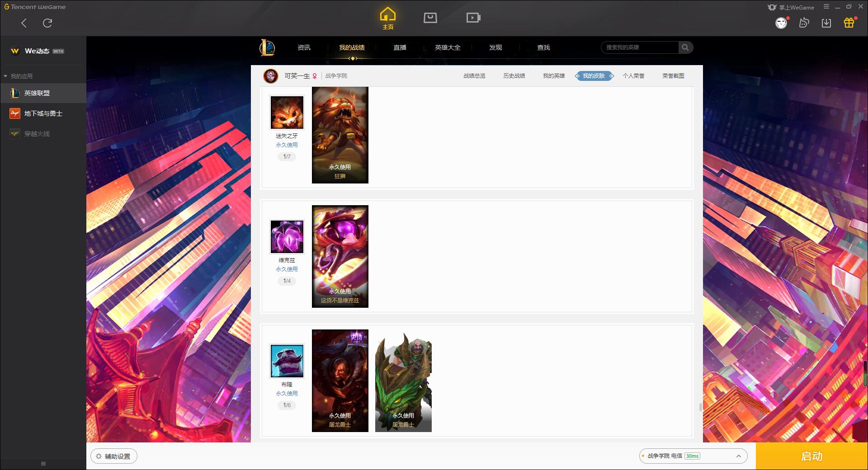The width and height of the screenshot is (868, 470).
Task: Click the refresh page icon
Action: click(x=47, y=23)
